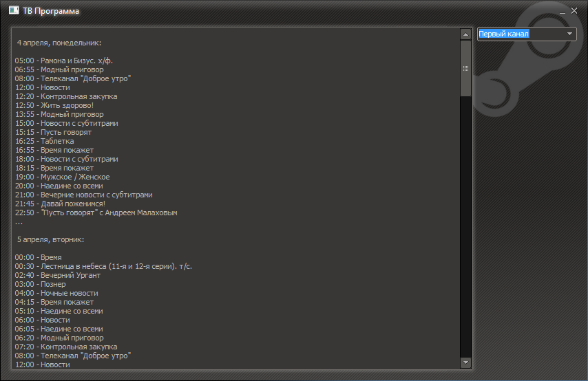The width and height of the screenshot is (588, 381).
Task: Click the 21:45 'Давай поженимся!' line
Action: click(x=60, y=204)
